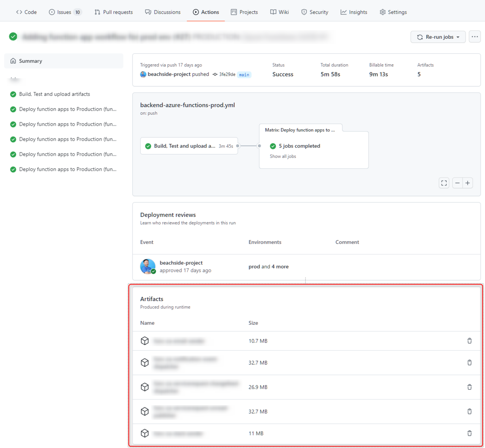Open the prod and 4 more environments link
The image size is (485, 448).
[x=268, y=266]
